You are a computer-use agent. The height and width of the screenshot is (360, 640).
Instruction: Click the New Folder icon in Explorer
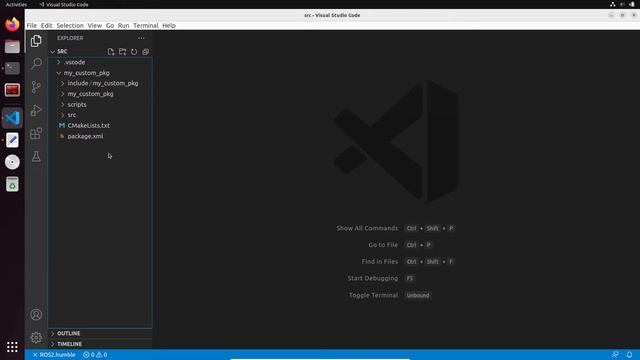(122, 52)
